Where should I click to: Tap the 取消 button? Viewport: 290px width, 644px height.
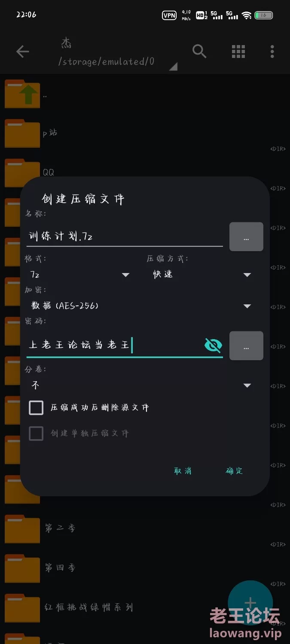point(183,471)
